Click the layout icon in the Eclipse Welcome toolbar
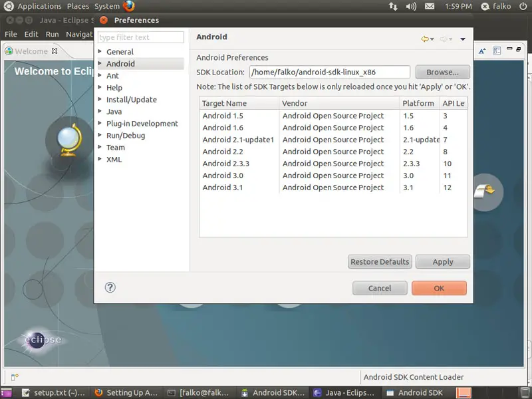Screen dimensions: 532x399 (497, 51)
